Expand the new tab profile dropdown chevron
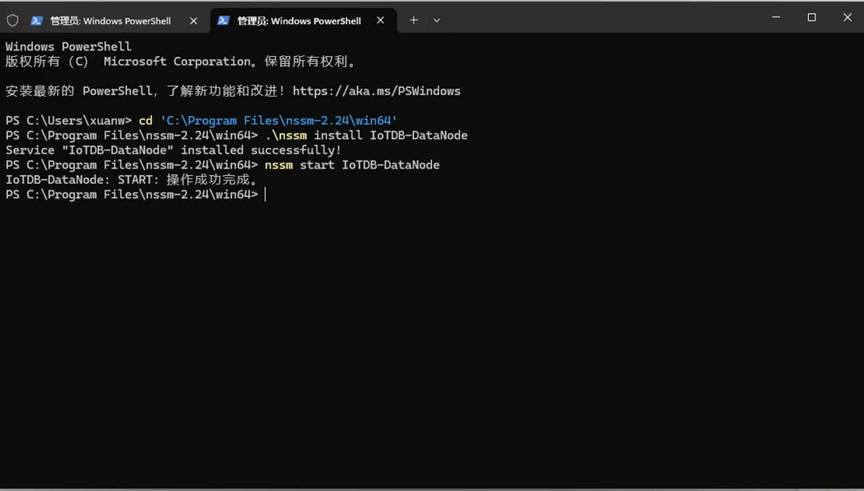Viewport: 864px width, 491px height. pyautogui.click(x=436, y=20)
